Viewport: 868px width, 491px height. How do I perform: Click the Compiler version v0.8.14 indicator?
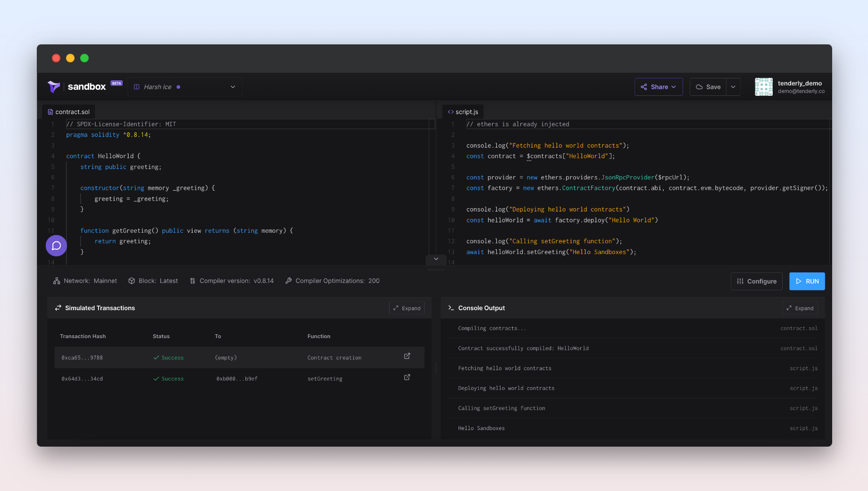232,281
